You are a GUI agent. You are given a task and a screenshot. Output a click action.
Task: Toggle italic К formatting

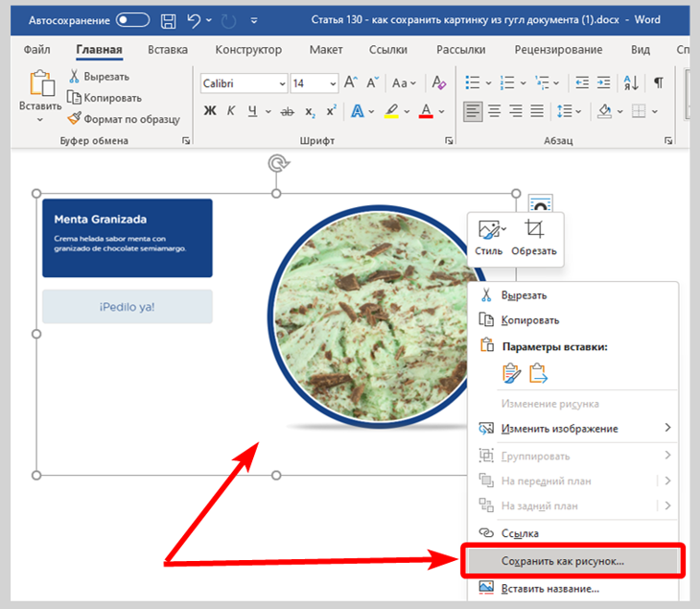point(231,110)
